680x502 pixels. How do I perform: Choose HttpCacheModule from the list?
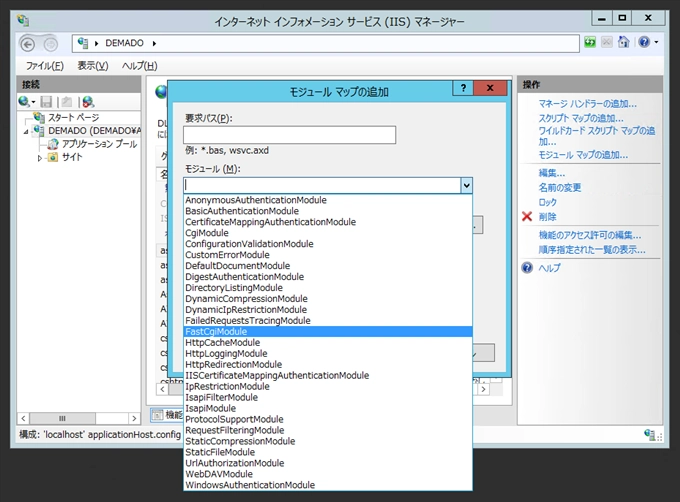coord(328,342)
